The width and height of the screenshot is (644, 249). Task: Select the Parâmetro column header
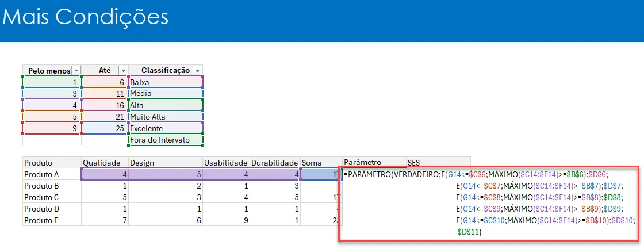click(374, 162)
